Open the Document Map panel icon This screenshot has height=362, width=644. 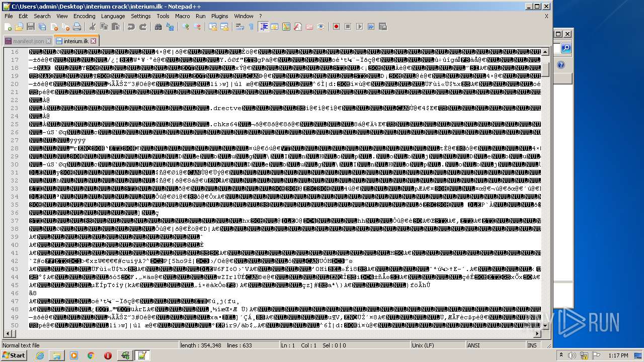point(286,27)
